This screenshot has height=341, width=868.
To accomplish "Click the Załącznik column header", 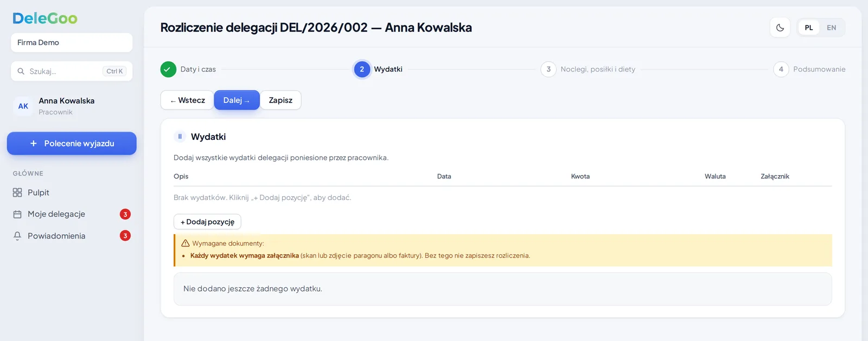I will 775,176.
